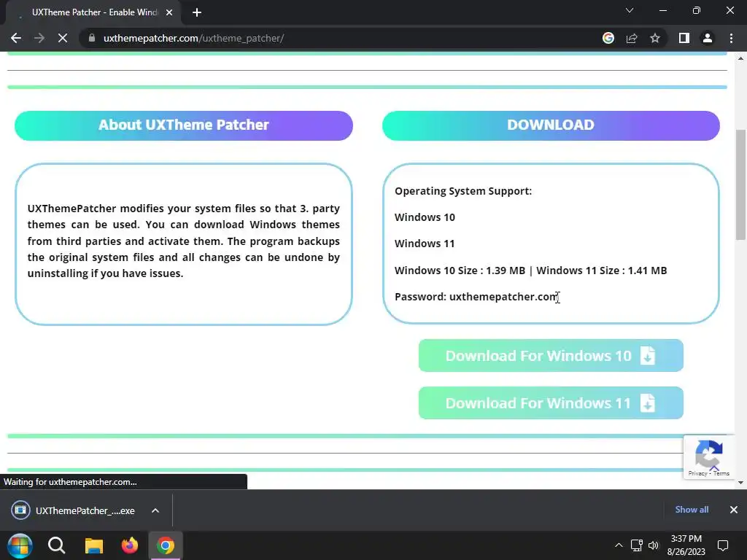Launch Firefox from taskbar
Viewport: 747px width, 560px height.
tap(130, 545)
